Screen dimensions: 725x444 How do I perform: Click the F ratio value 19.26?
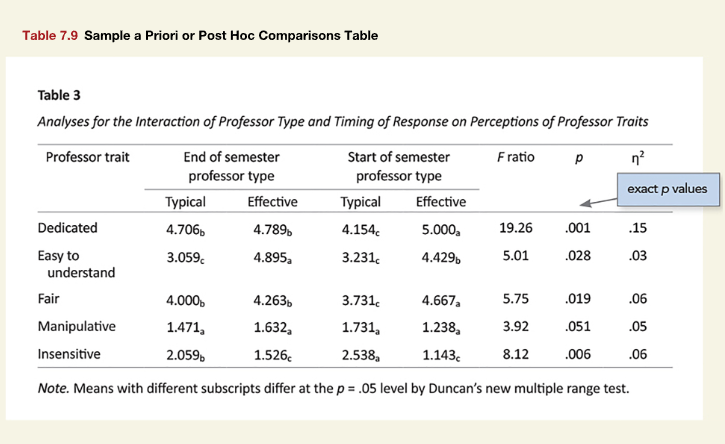pyautogui.click(x=515, y=229)
